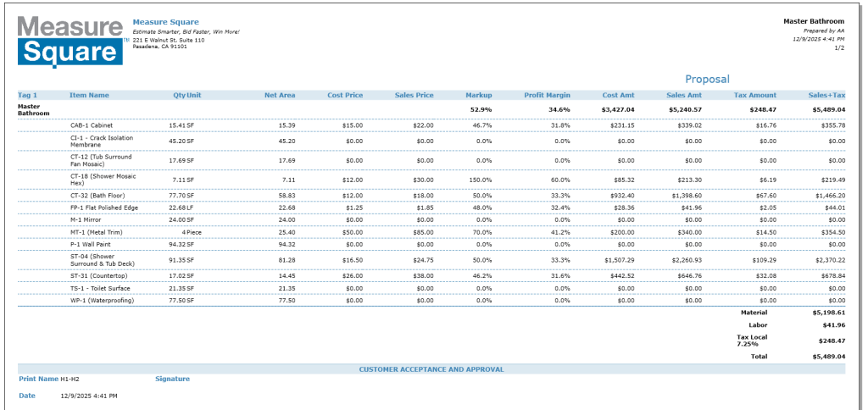Screen dimensions: 868x410
Task: Select the Net Area column header
Action: (279, 95)
